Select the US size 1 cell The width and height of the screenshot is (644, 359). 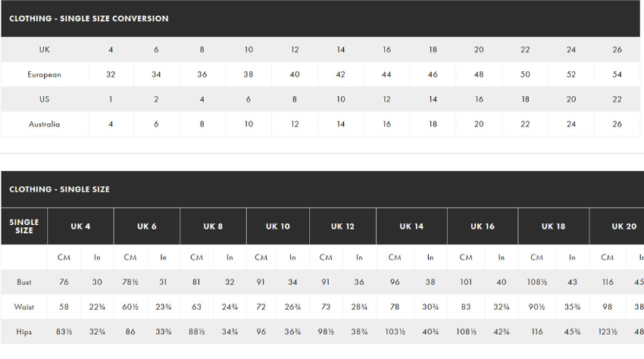coord(111,99)
